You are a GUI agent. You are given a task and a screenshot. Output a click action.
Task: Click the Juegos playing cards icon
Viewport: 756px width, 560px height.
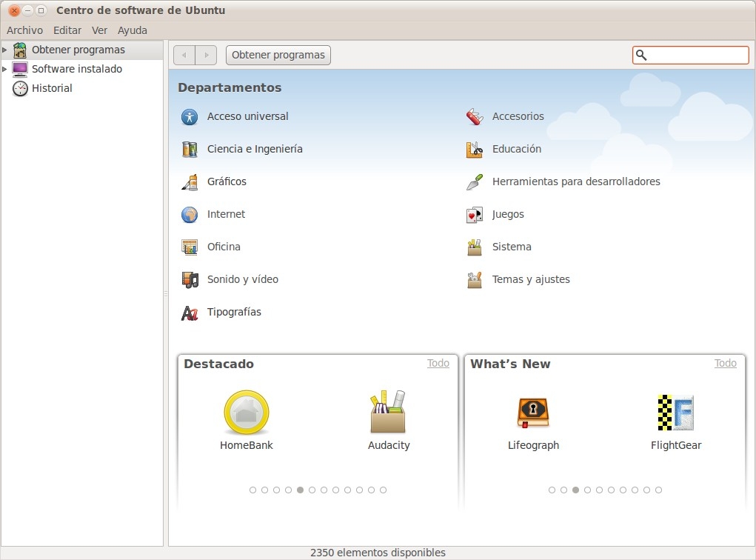click(475, 215)
